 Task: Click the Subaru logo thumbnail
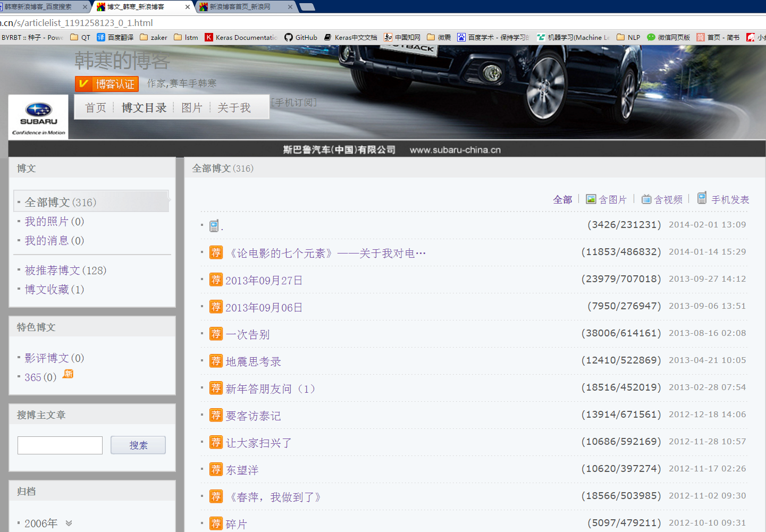(x=38, y=117)
